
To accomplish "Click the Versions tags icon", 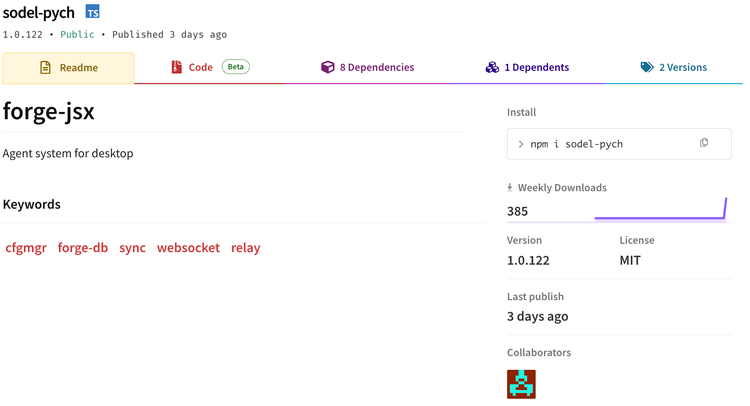I will (x=647, y=67).
